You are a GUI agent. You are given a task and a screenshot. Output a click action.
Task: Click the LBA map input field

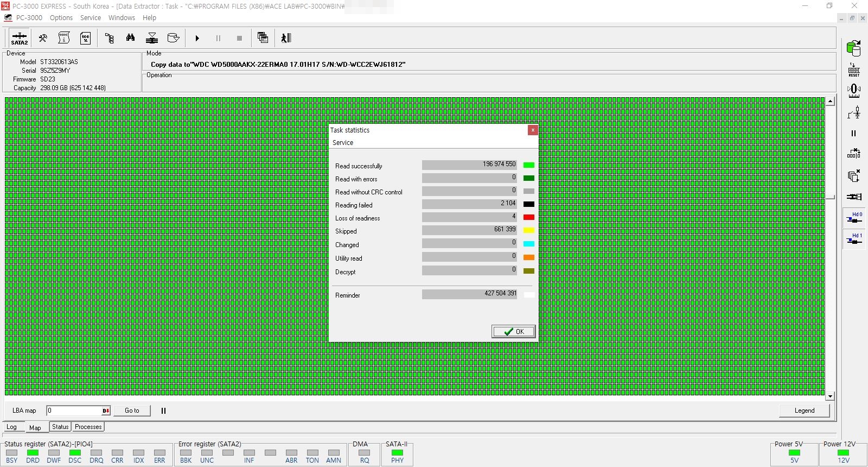(x=74, y=411)
